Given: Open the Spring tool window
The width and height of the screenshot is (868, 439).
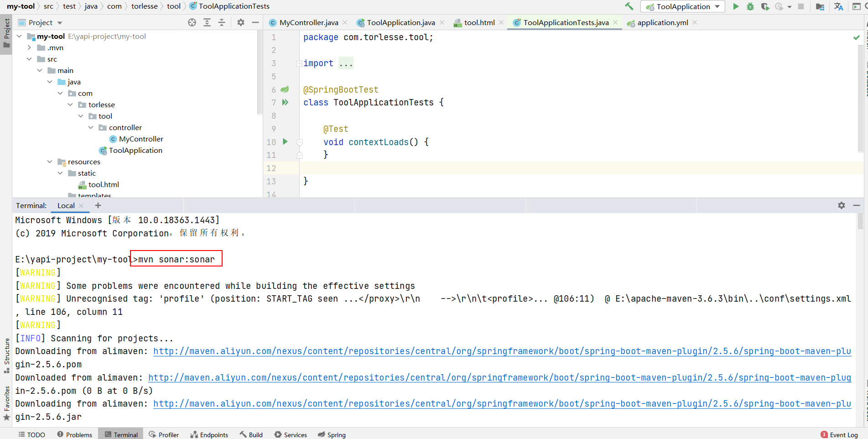Looking at the screenshot, I should 332,434.
